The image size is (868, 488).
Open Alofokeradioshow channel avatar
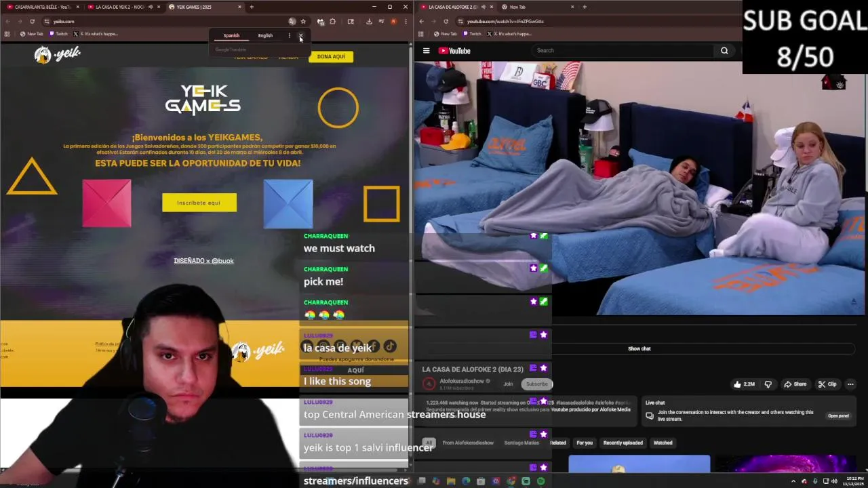(x=429, y=384)
